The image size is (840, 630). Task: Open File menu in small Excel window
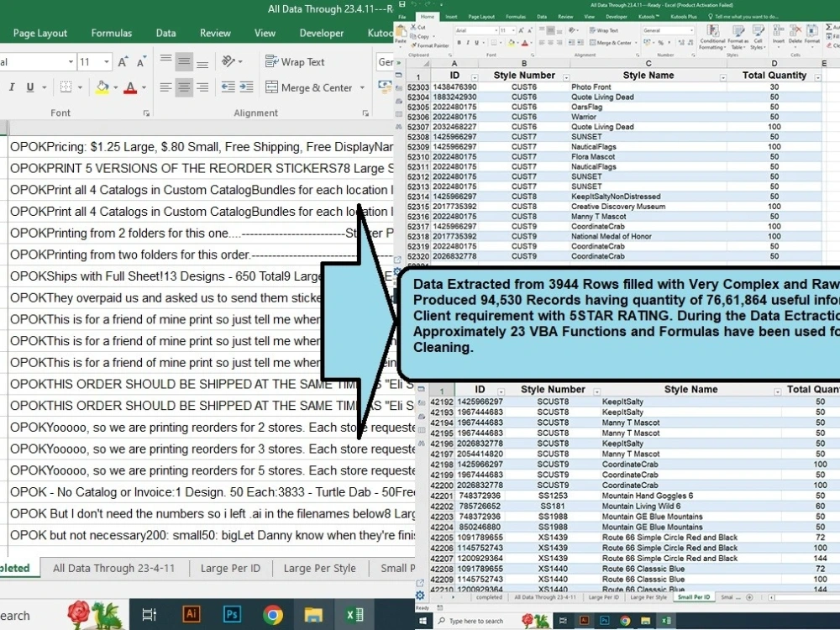coord(402,17)
